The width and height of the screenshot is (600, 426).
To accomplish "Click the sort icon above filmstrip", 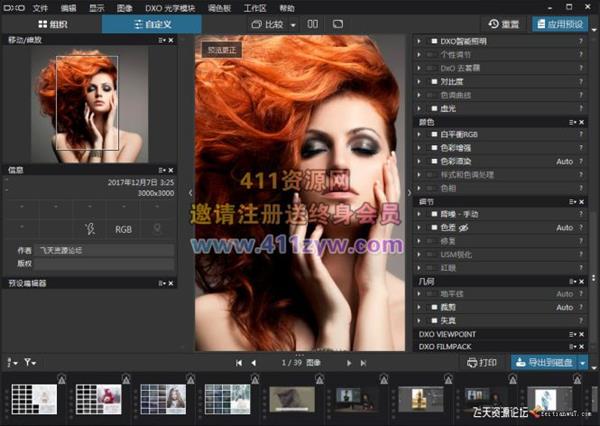I will [11, 362].
